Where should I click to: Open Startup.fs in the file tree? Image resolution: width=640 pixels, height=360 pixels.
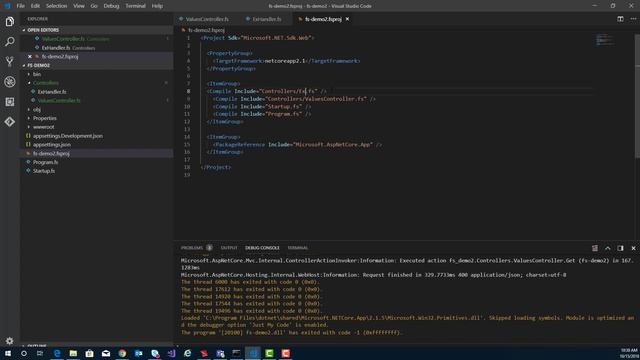[44, 171]
